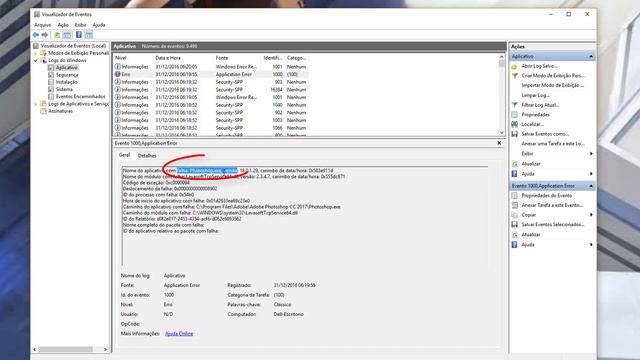Click the Anexar Tarefa a este Evento icon
640x360 pixels.
coord(514,205)
